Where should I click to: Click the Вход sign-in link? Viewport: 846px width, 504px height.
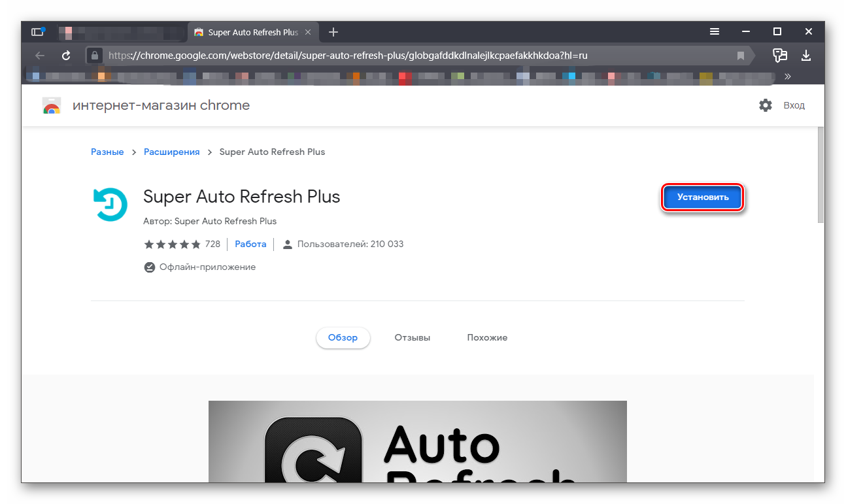click(794, 105)
